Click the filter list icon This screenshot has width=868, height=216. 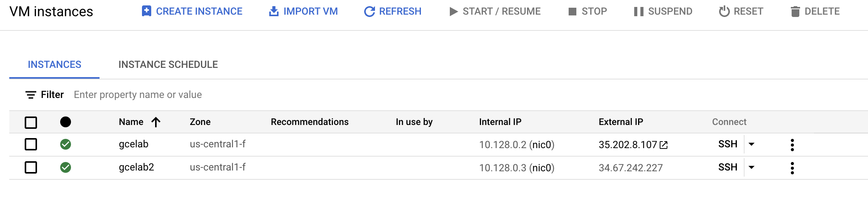click(x=30, y=95)
